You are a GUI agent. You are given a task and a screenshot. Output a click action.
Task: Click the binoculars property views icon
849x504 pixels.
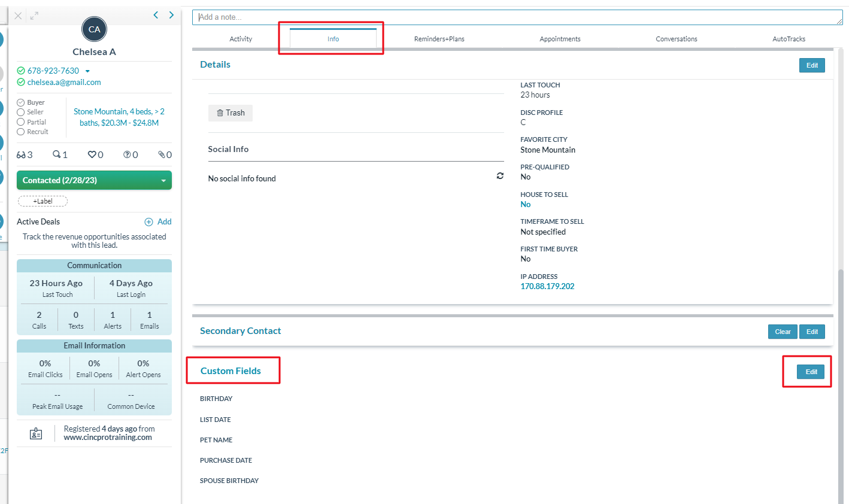click(x=21, y=155)
